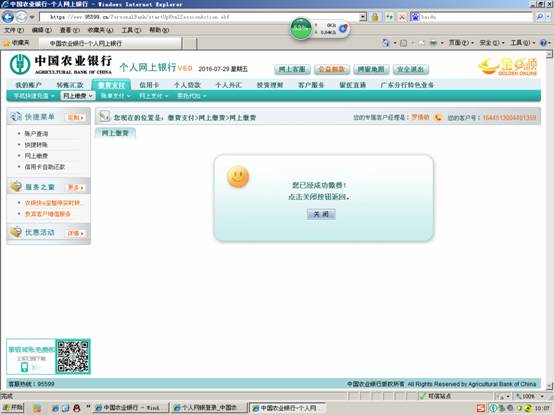Expand the address bar URL history dropdown

363,17
